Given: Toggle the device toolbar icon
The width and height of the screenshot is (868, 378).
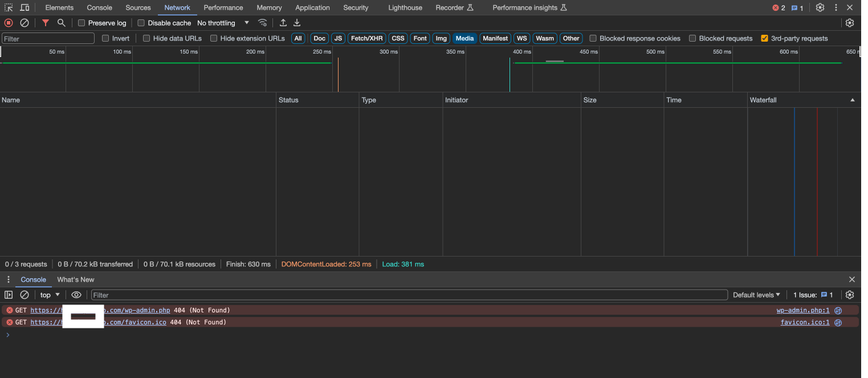Looking at the screenshot, I should click(x=25, y=7).
